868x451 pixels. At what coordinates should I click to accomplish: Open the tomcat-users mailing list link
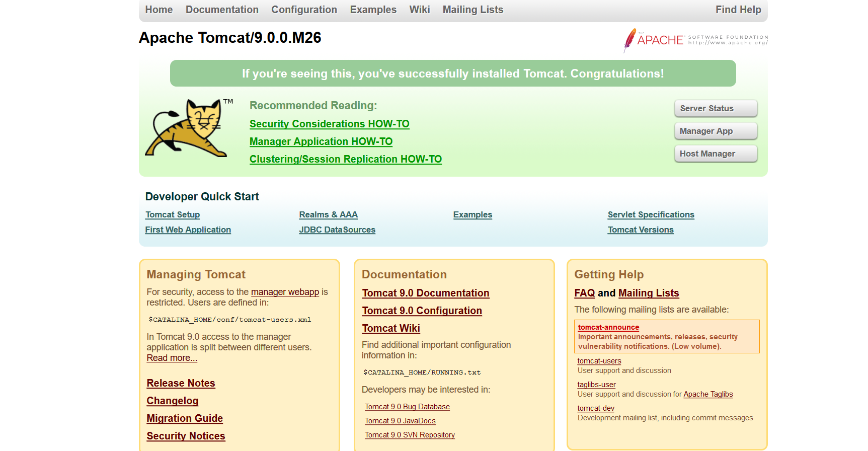coord(599,361)
